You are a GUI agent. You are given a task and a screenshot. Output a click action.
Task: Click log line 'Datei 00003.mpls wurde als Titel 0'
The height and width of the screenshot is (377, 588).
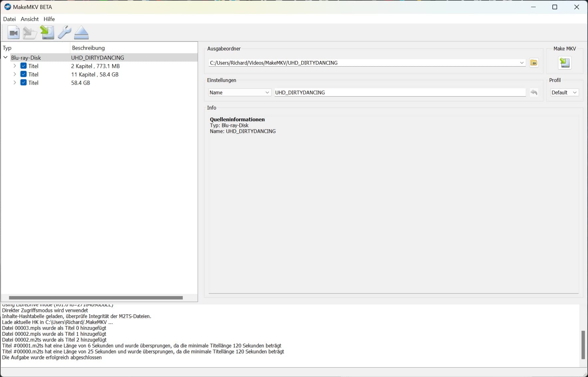point(54,328)
